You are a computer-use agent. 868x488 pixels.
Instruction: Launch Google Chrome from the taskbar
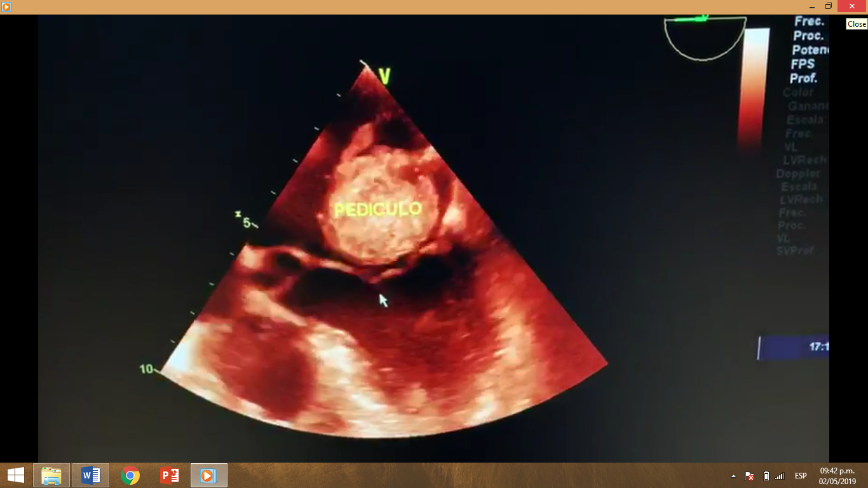pos(130,475)
